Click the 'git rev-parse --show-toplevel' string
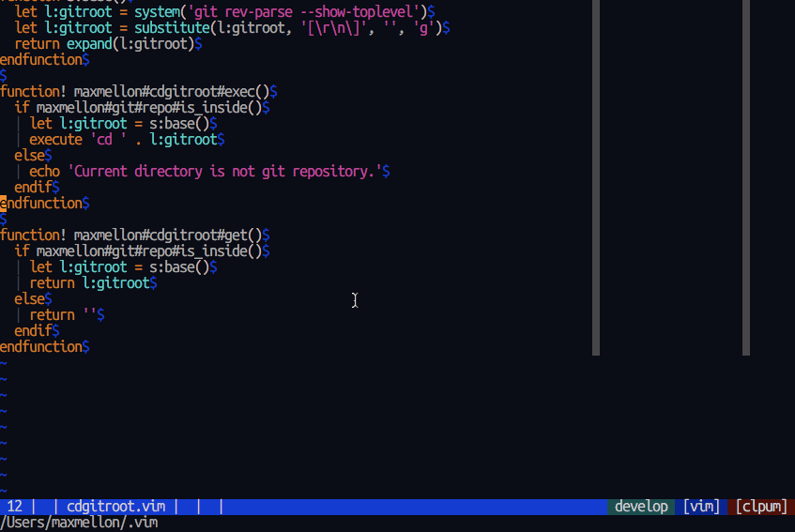Viewport: 795px width, 532px height. point(305,11)
